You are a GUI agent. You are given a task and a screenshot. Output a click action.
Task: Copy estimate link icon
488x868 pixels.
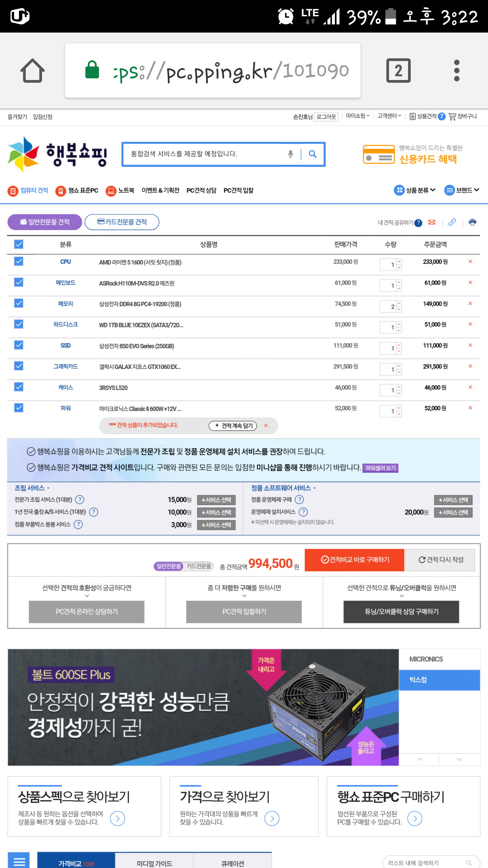452,222
